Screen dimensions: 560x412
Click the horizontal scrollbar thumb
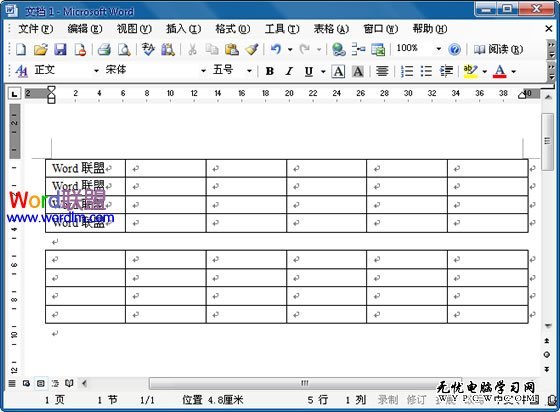pyautogui.click(x=305, y=383)
